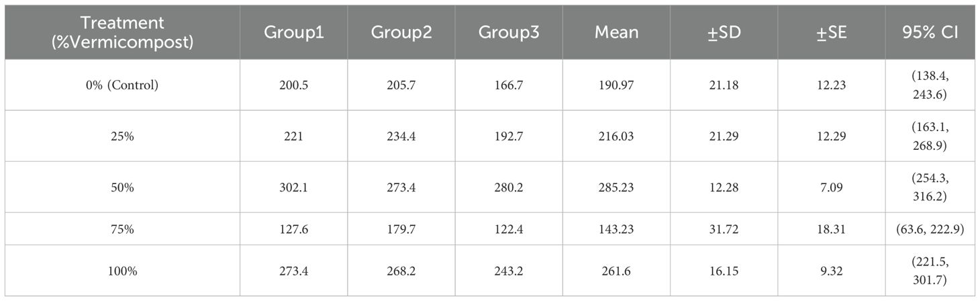Select the 95% CI column header

[930, 32]
